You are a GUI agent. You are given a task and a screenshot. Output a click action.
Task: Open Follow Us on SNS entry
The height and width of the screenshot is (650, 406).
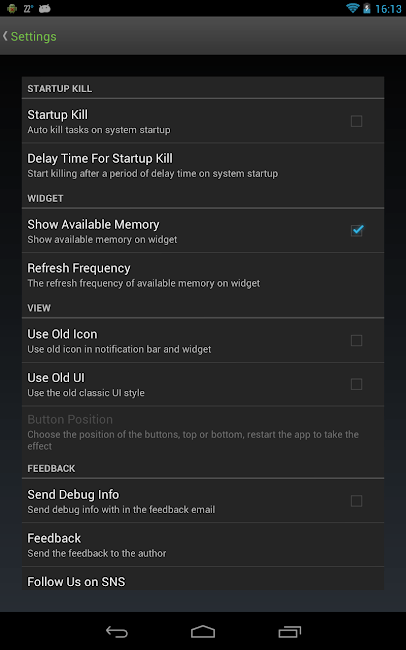point(203,579)
